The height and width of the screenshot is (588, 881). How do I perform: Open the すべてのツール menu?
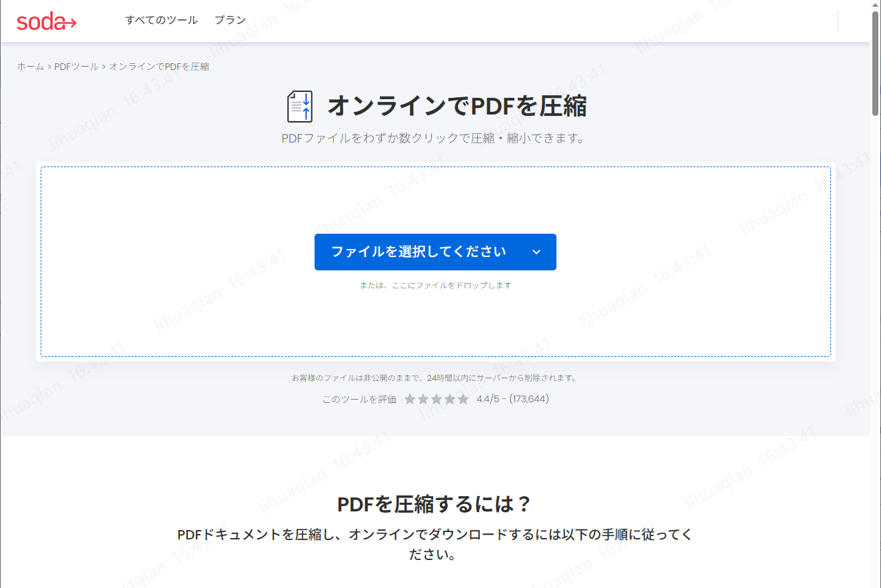coord(162,20)
